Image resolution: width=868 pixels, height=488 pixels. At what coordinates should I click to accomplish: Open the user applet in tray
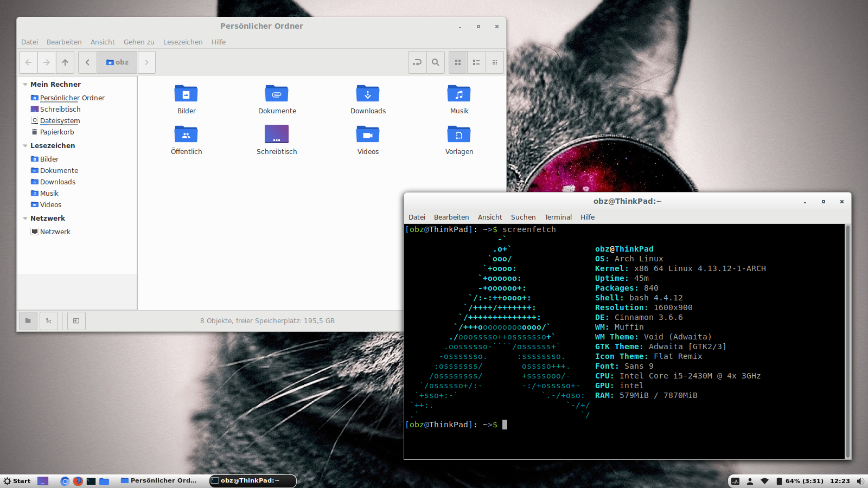coord(750,481)
